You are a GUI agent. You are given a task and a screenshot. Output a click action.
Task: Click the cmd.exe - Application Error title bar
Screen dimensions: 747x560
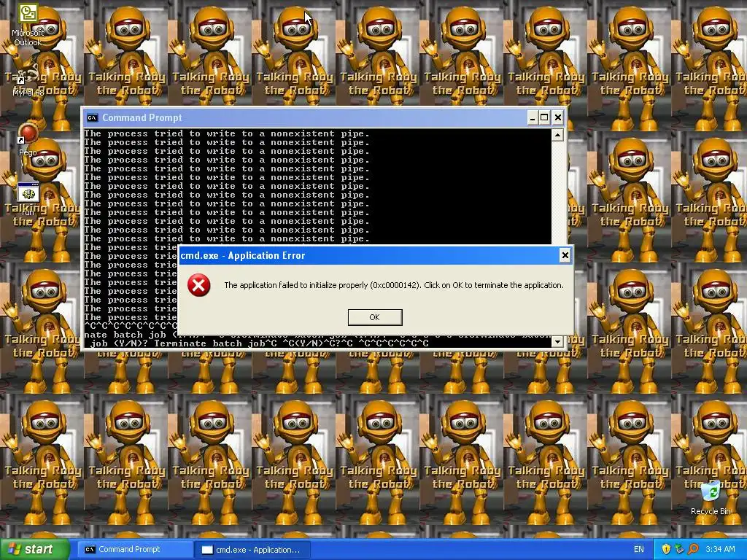pyautogui.click(x=375, y=255)
